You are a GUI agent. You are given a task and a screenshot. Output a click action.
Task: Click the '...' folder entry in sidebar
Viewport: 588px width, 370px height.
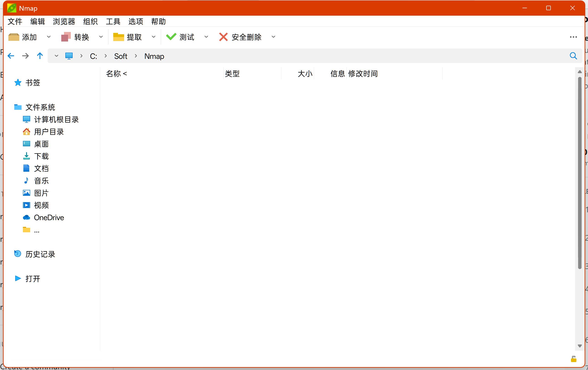click(31, 230)
